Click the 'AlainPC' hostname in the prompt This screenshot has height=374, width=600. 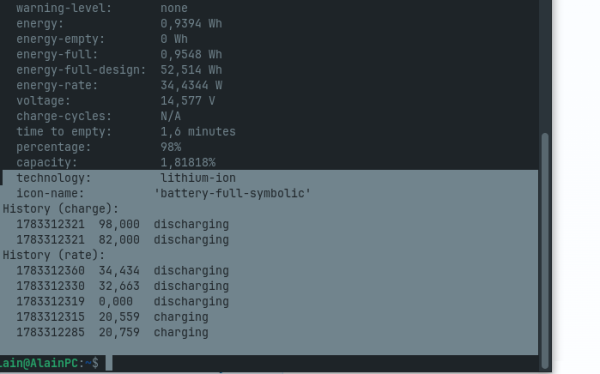point(54,363)
